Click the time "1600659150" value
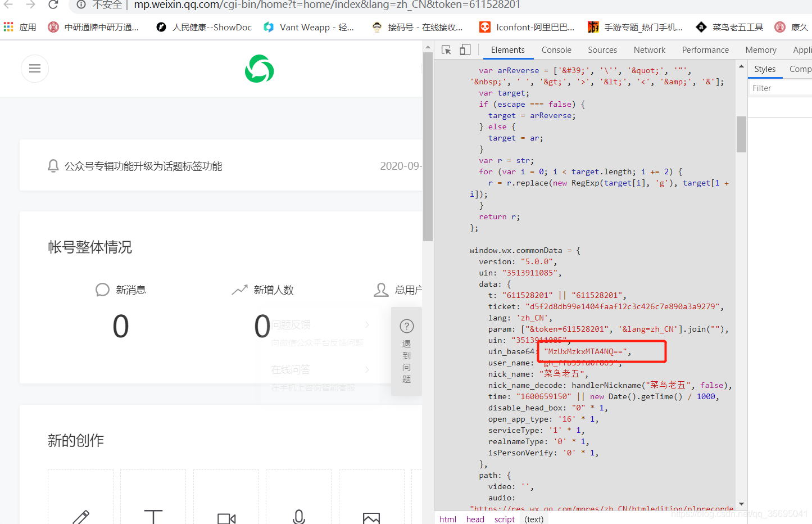The height and width of the screenshot is (524, 812). 544,396
